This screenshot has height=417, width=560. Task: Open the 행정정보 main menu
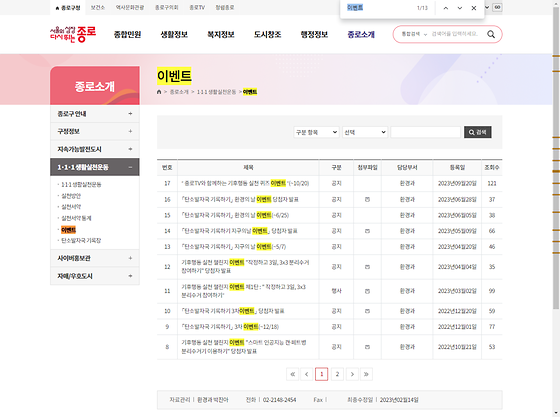(x=314, y=35)
